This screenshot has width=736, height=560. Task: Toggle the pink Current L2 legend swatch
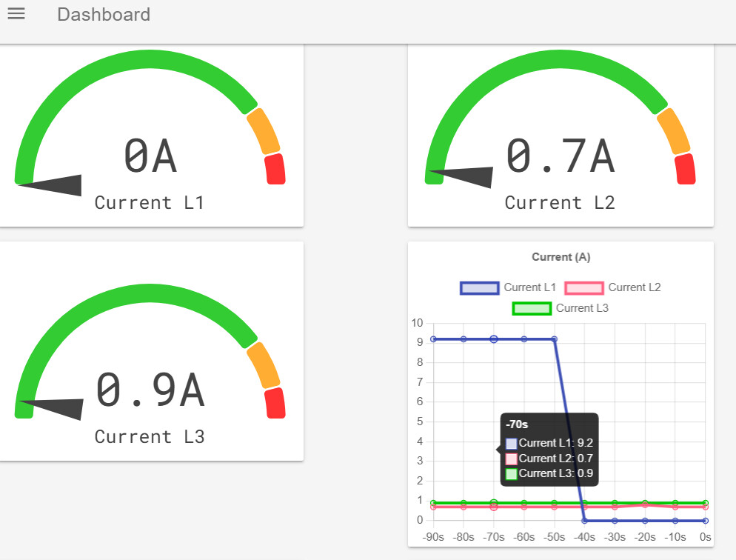tap(584, 288)
